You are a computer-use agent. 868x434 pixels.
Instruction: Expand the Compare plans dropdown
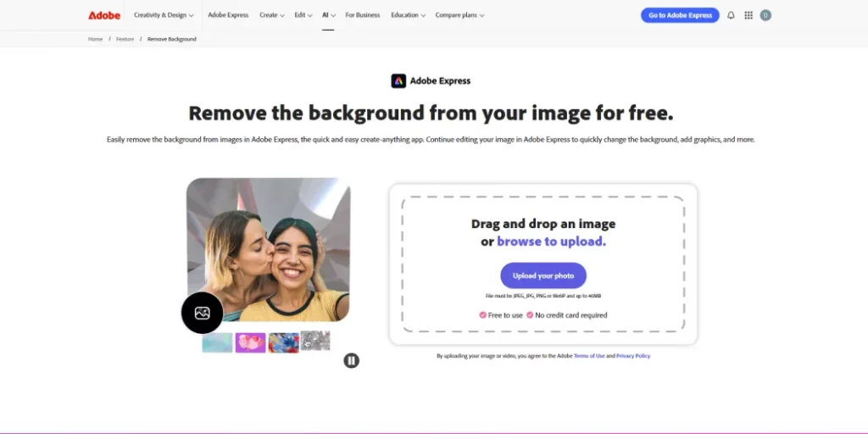[459, 15]
